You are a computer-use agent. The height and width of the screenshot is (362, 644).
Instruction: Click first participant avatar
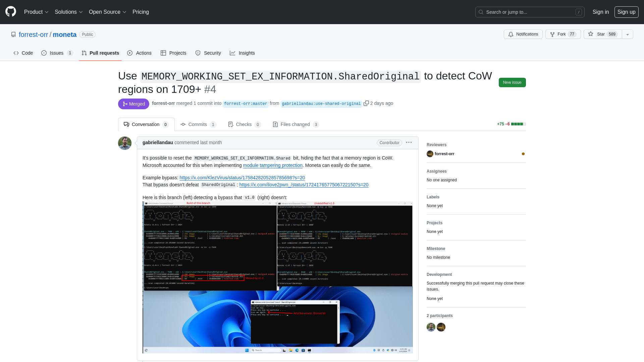pos(431,327)
